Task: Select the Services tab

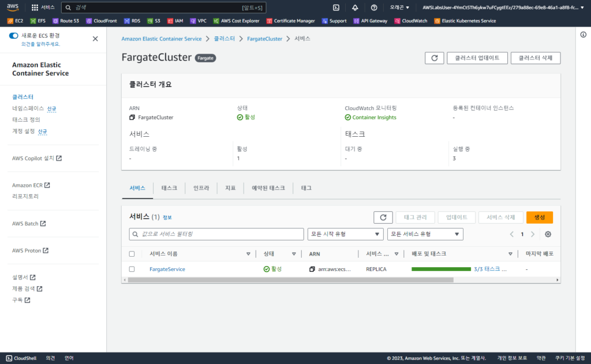Action: click(x=137, y=188)
